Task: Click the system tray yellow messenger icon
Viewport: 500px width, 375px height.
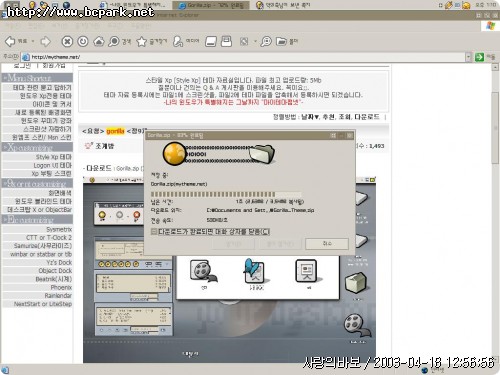Action: point(466,5)
